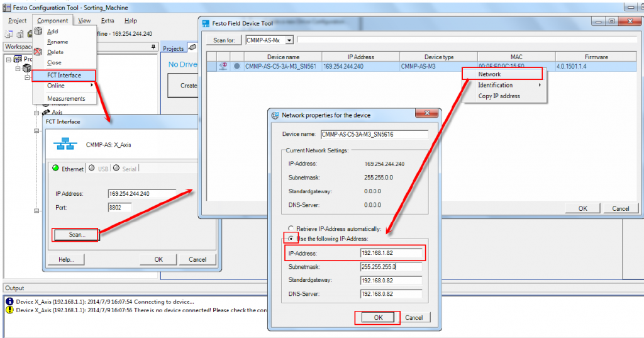The image size is (644, 338).
Task: Choose Rename in the Component menu
Action: coord(57,42)
